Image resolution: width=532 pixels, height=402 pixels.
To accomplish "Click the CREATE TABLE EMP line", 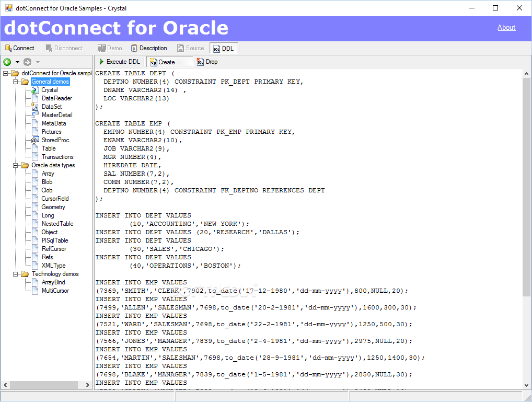I will pyautogui.click(x=133, y=123).
